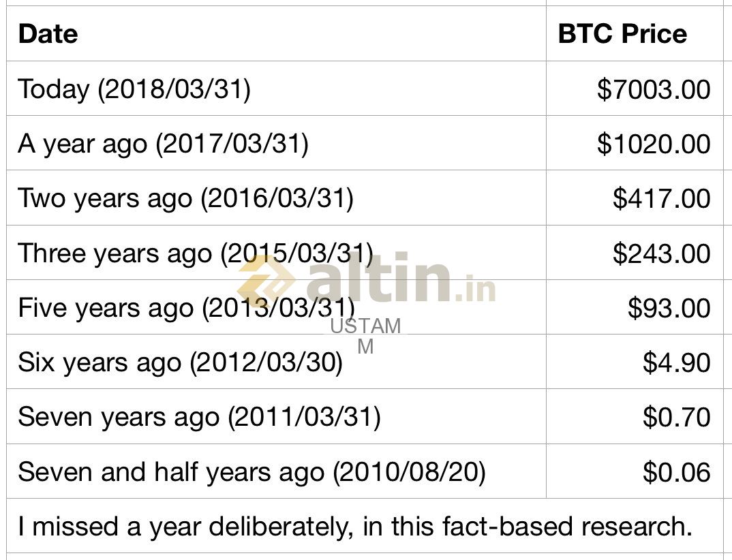Select the $0.70 price cell

[x=635, y=417]
